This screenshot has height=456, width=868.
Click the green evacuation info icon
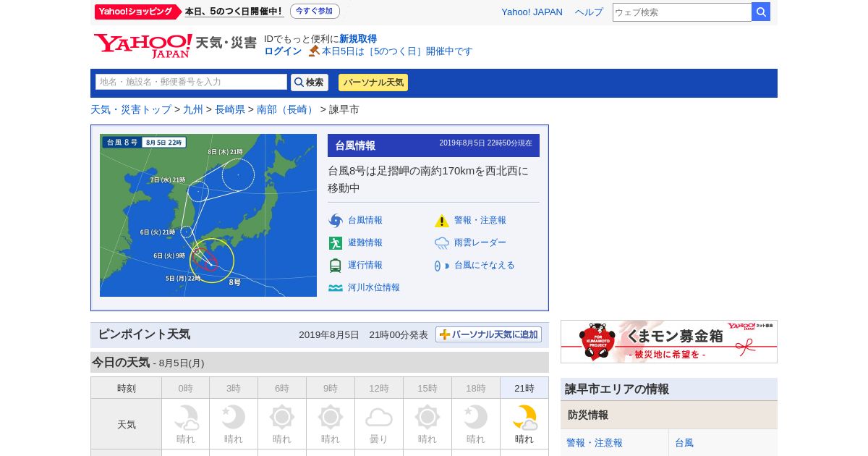(336, 243)
